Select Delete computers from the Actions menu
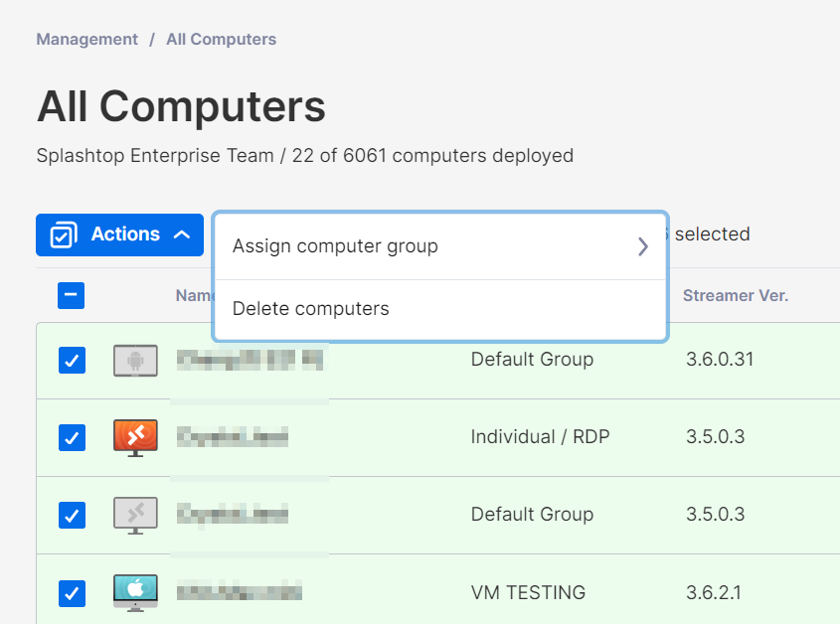This screenshot has width=840, height=624. pyautogui.click(x=440, y=309)
